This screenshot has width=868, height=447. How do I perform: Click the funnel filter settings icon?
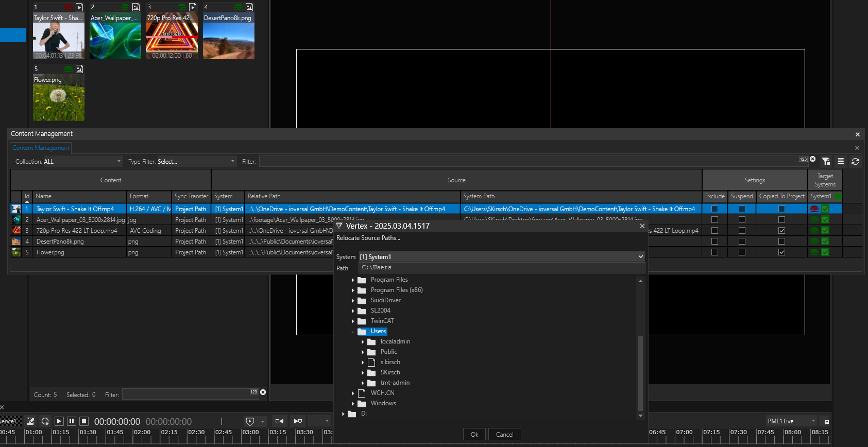click(x=826, y=162)
